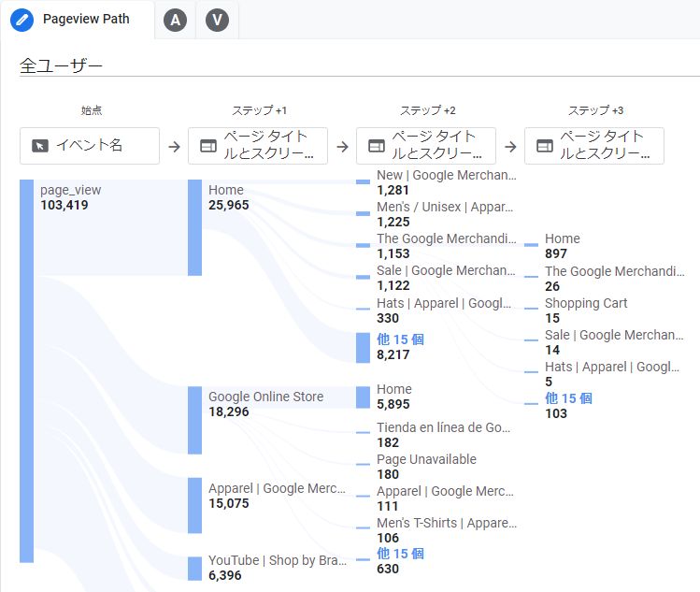
Task: Select the Apparel 111 node in step +2
Action: pyautogui.click(x=363, y=496)
